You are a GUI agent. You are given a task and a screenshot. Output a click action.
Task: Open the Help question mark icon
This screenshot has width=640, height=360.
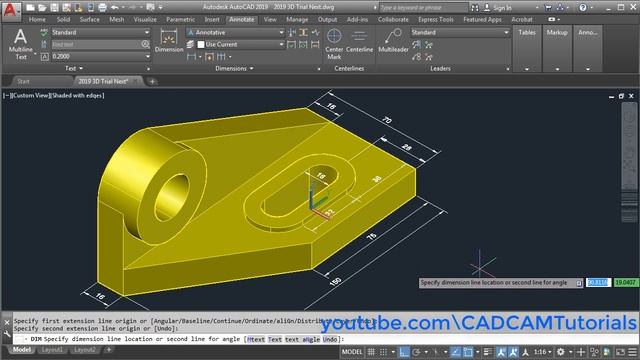583,7
